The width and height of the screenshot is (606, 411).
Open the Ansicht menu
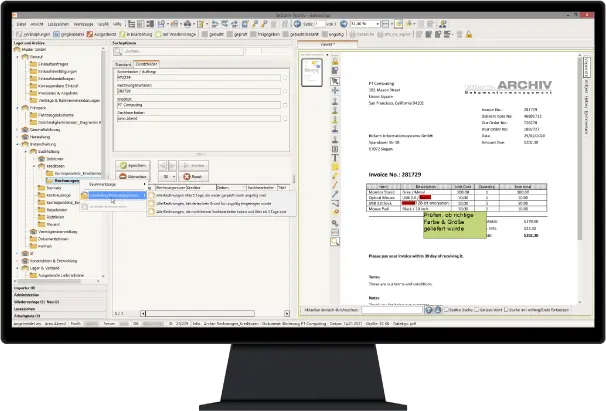[x=37, y=24]
